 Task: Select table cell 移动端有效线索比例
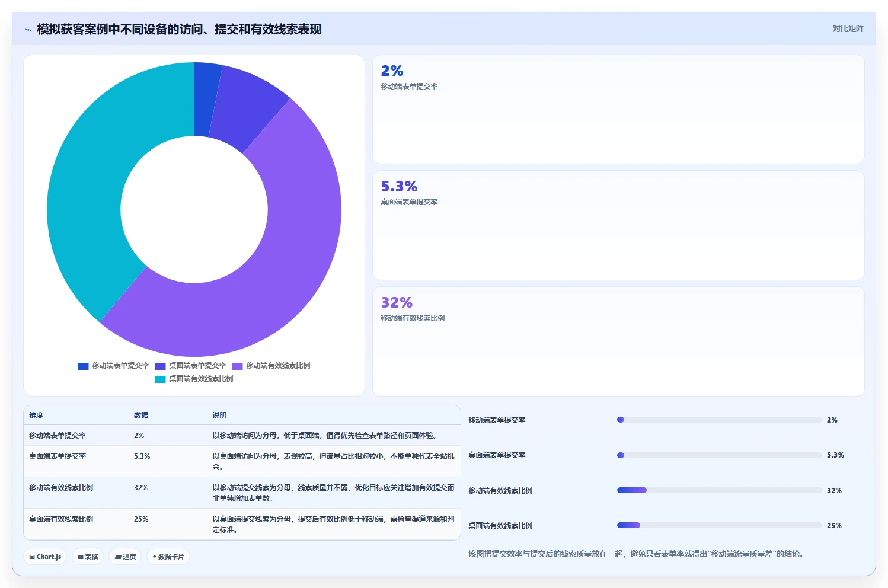pyautogui.click(x=61, y=488)
